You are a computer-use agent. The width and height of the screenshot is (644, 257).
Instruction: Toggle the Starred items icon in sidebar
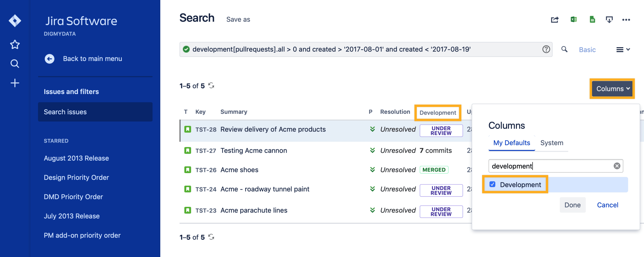[x=15, y=44]
